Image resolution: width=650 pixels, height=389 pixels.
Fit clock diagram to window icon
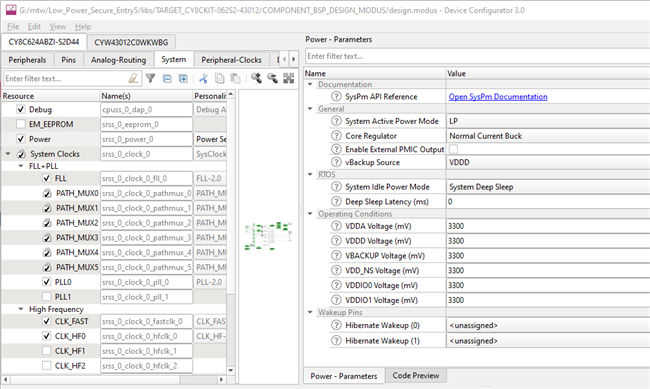coord(289,78)
